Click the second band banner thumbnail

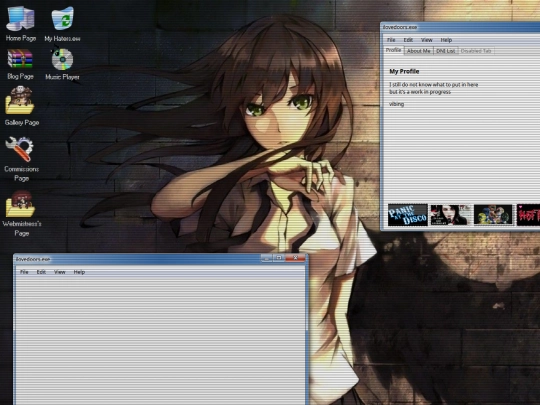(x=450, y=215)
